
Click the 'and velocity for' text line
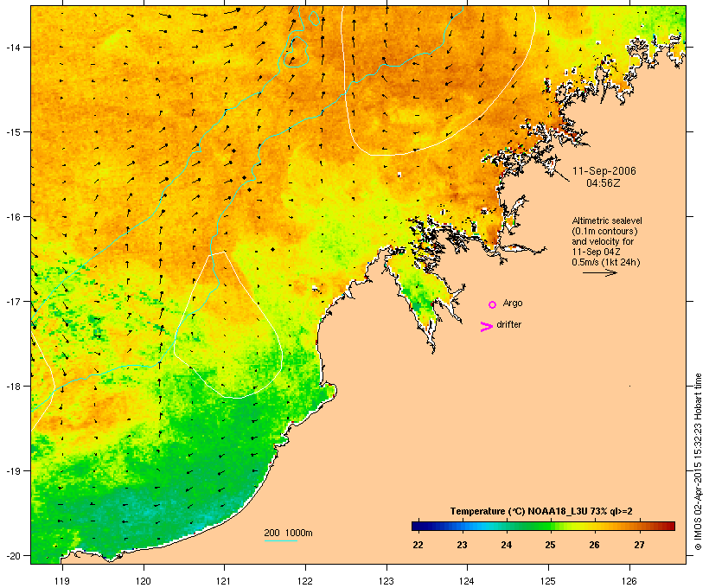click(603, 241)
